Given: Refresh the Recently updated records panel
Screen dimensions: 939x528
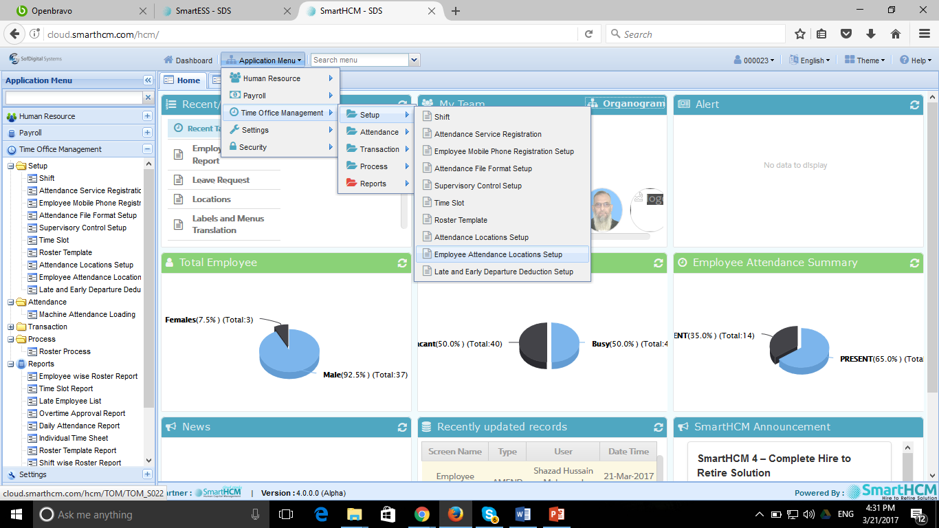Looking at the screenshot, I should pos(658,427).
